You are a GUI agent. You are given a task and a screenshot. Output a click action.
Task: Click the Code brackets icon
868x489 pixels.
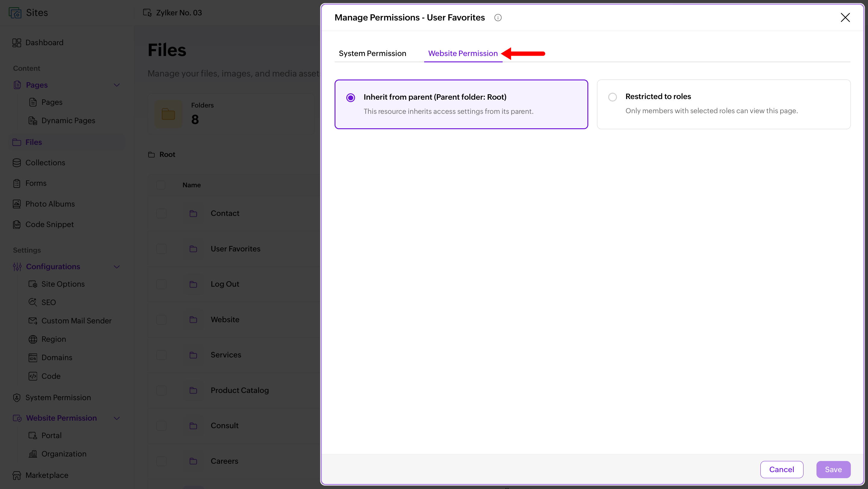(x=33, y=376)
